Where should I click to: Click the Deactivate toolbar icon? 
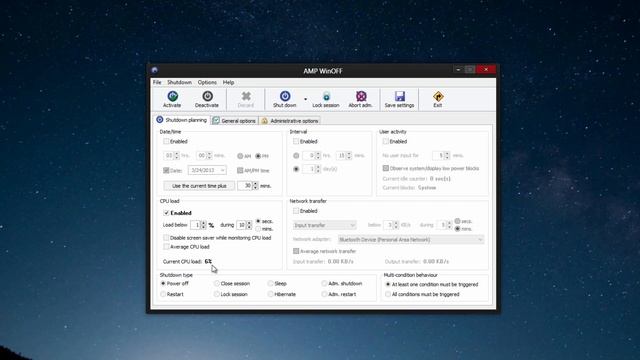coord(207,99)
